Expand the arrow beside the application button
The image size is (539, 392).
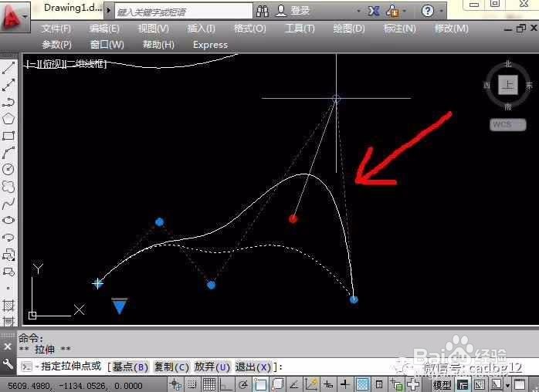(x=25, y=16)
